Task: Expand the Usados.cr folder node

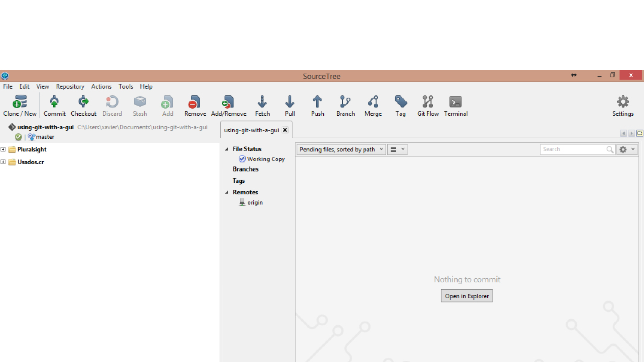Action: click(x=3, y=162)
